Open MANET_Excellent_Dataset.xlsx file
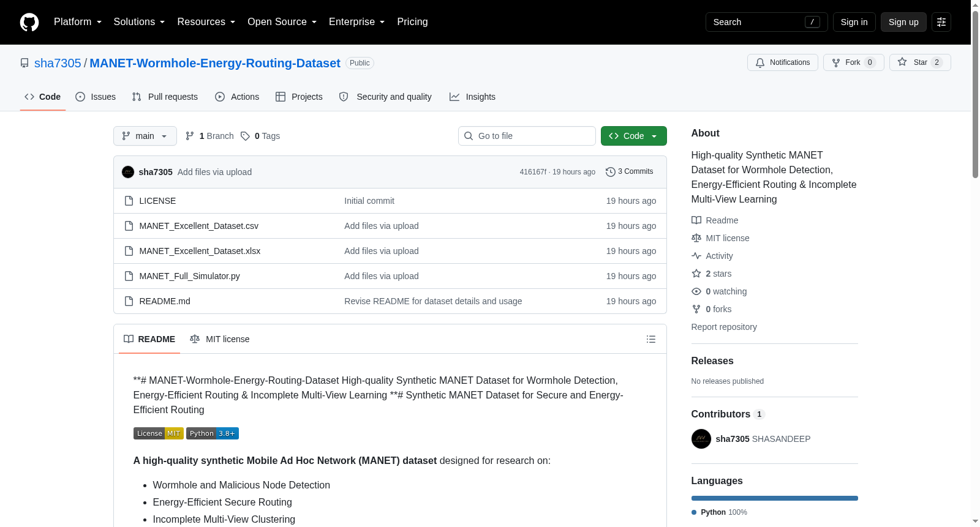The width and height of the screenshot is (980, 527). [x=200, y=251]
